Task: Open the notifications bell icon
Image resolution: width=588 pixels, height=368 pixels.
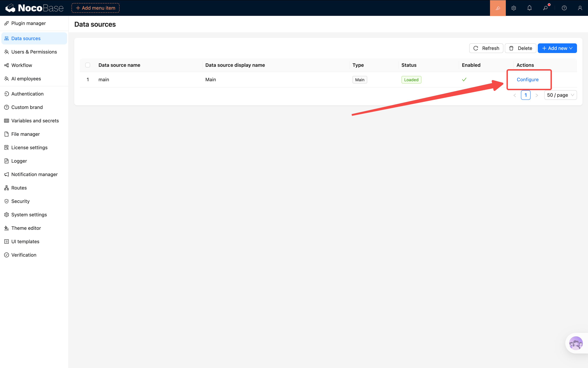Action: point(529,8)
